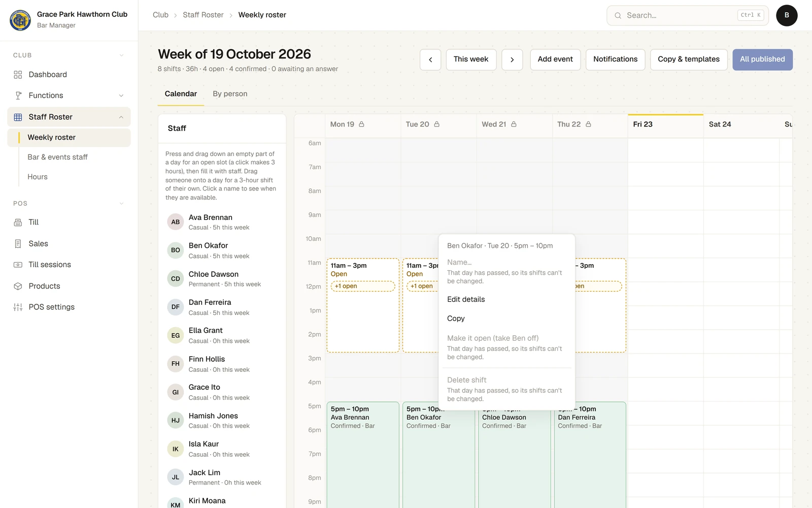Open Copy & templates
This screenshot has height=508, width=812.
click(689, 59)
